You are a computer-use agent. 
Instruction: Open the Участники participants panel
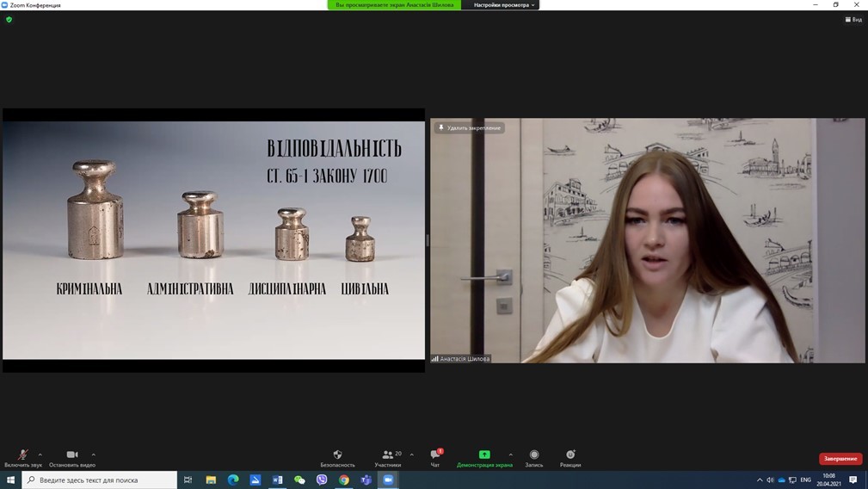click(388, 456)
